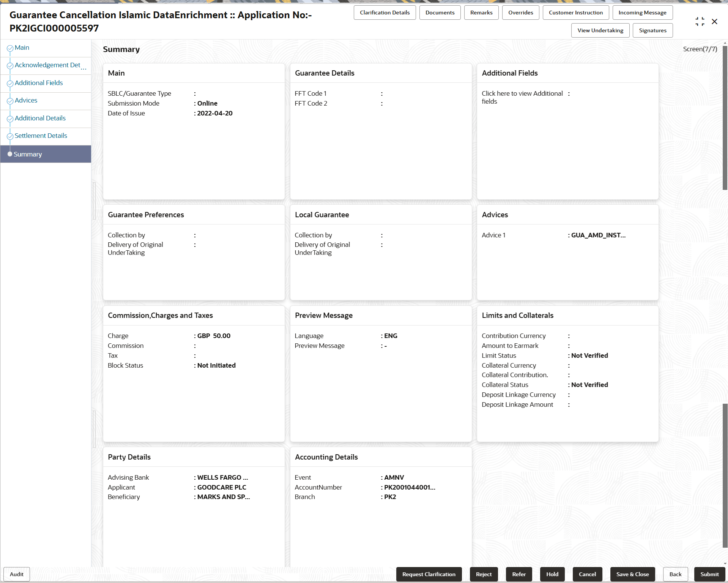Select Settlement Details in the sidebar
This screenshot has height=583, width=728.
point(41,136)
